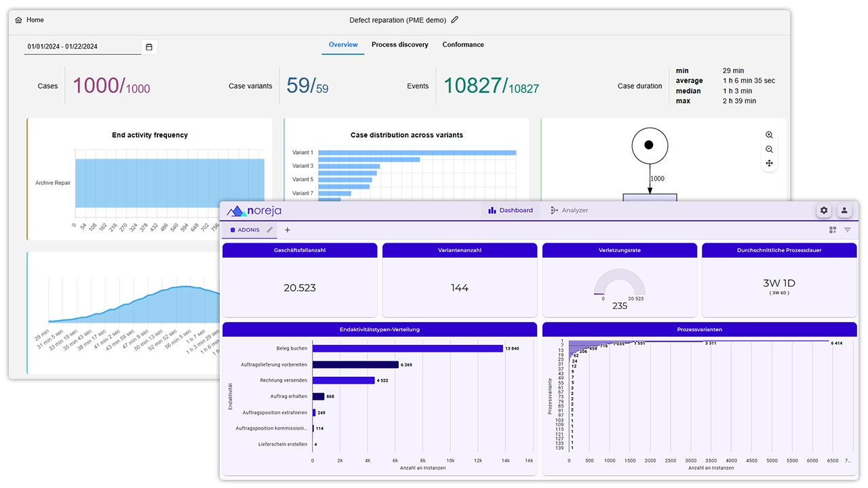
Task: Click the zoom in magnifier icon
Action: point(769,136)
